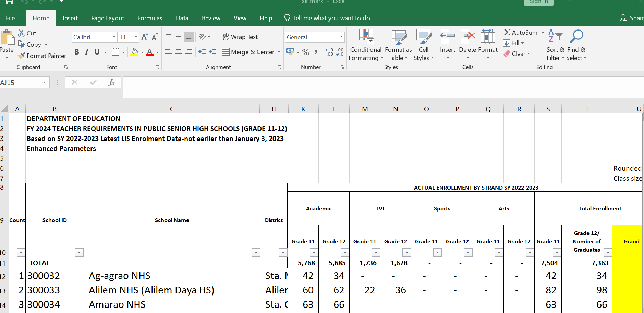Increase font size with large A
The width and height of the screenshot is (644, 313).
(144, 37)
